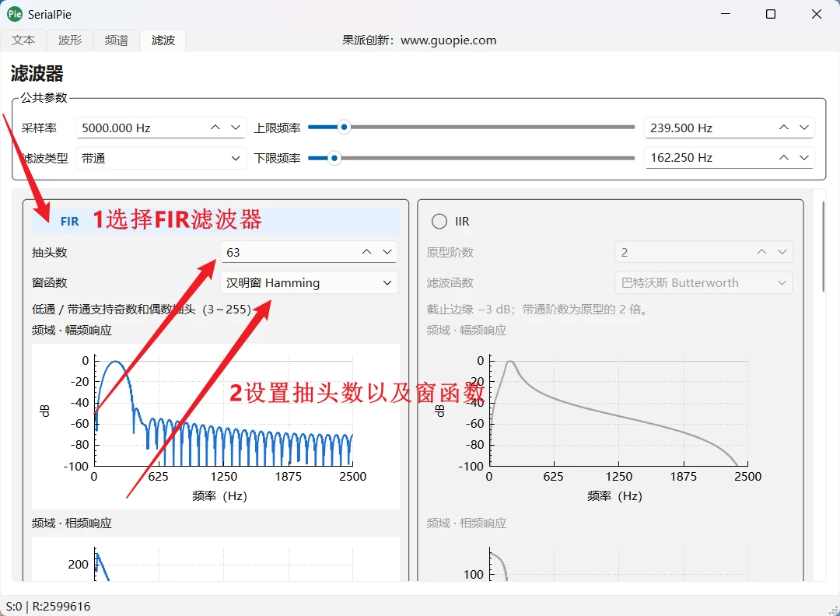The image size is (840, 616).
Task: Decrease the 采样率 value with down arrow
Action: [236, 128]
